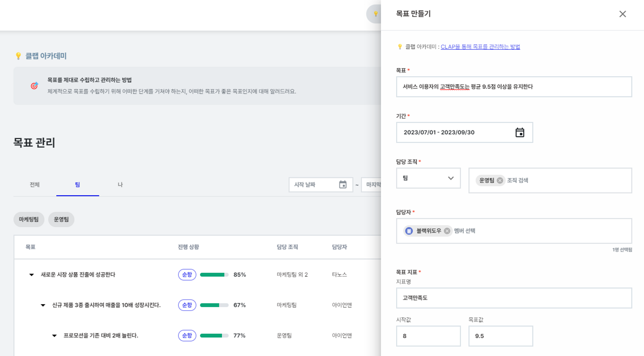Switch to the 전체 tab
The height and width of the screenshot is (356, 644).
pos(34,184)
